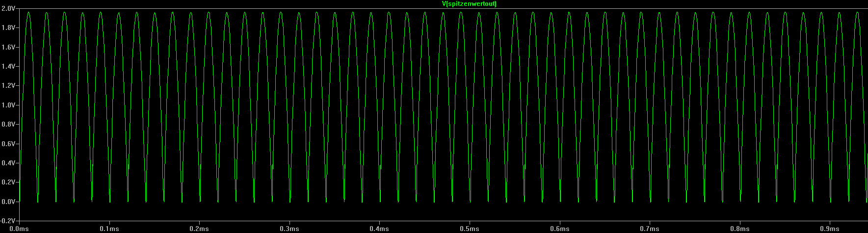Screen dimensions: 868x233
Task: Click the 0.6ms time axis label
Action: tap(559, 229)
